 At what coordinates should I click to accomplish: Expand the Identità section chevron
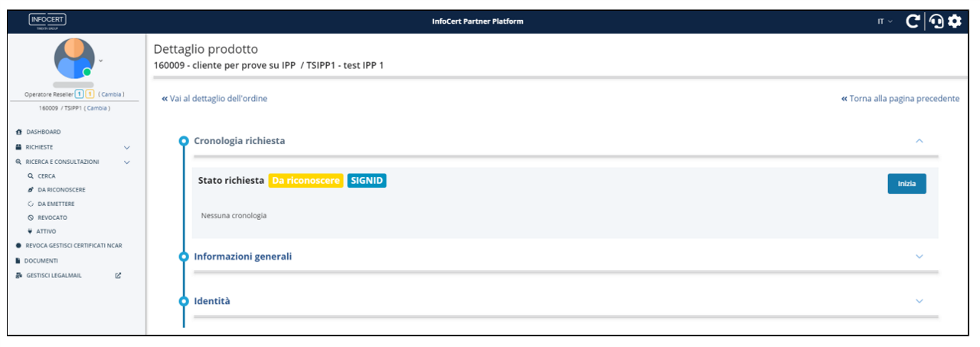tap(920, 301)
